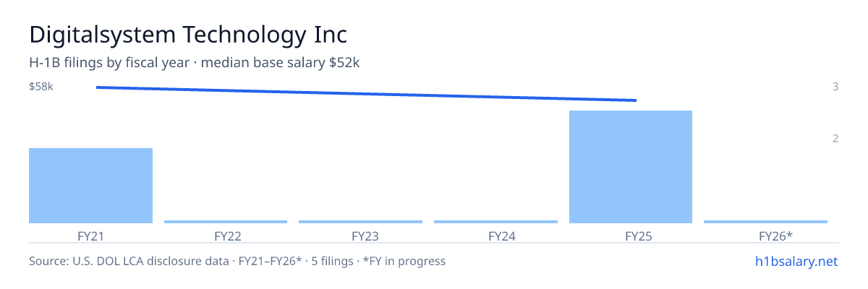
Task: Click the blue median salary line
Action: (366, 94)
